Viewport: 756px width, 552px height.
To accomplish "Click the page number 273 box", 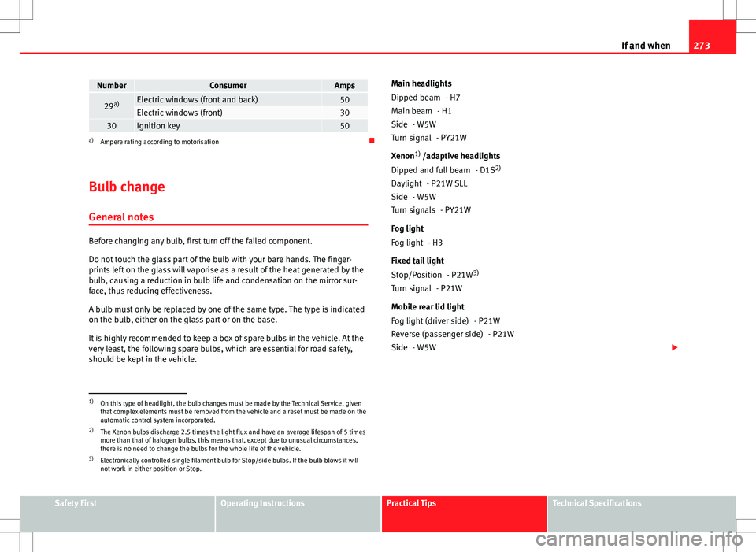I will 712,36.
